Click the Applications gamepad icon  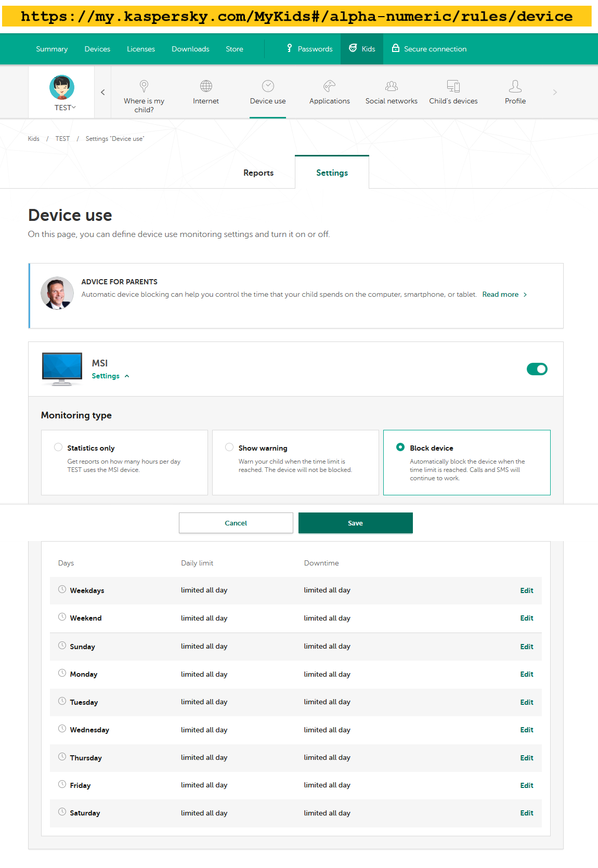click(x=330, y=86)
